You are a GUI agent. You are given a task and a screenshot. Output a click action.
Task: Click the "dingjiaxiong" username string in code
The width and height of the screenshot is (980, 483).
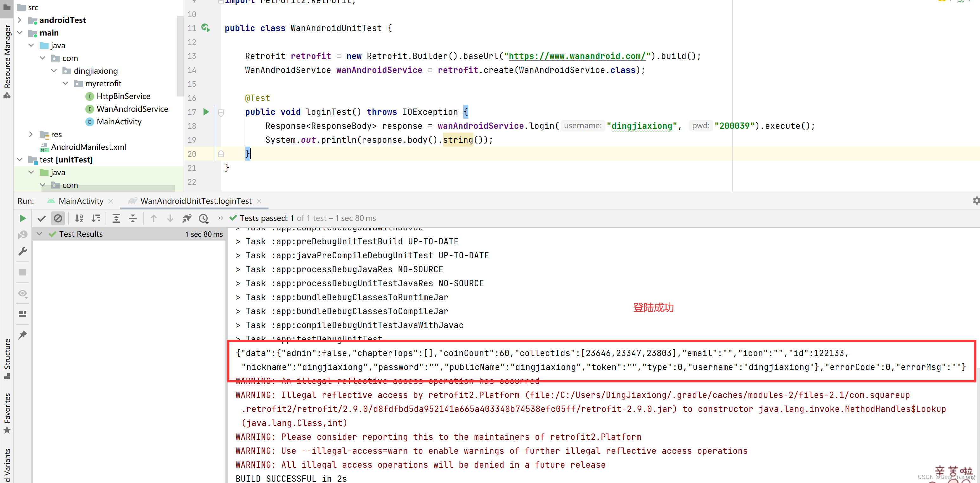point(642,126)
